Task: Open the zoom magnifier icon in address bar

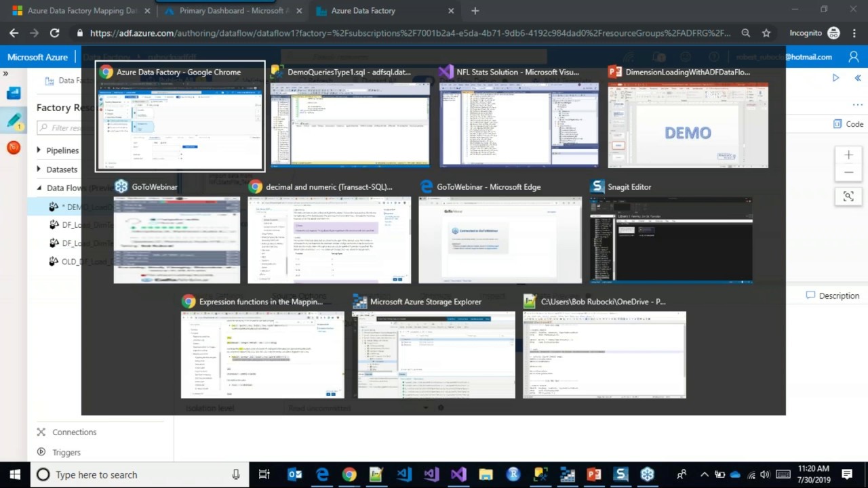Action: 745,33
